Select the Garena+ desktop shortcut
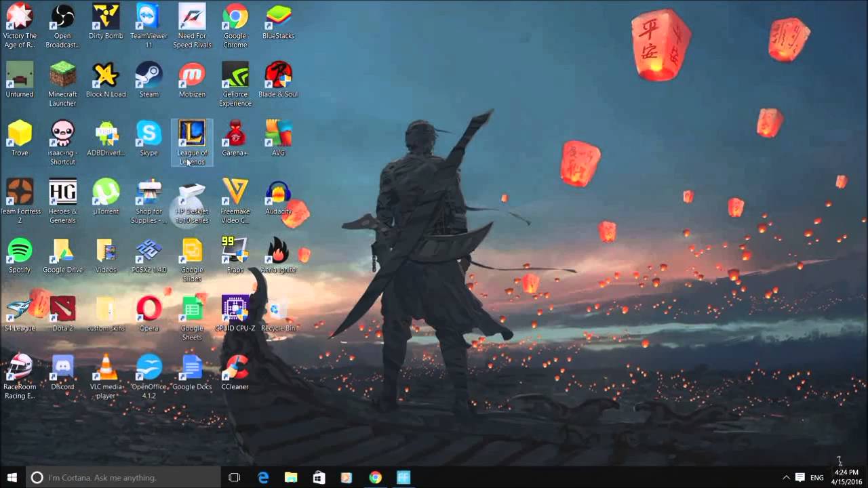Viewport: 868px width, 488px height. (x=235, y=138)
